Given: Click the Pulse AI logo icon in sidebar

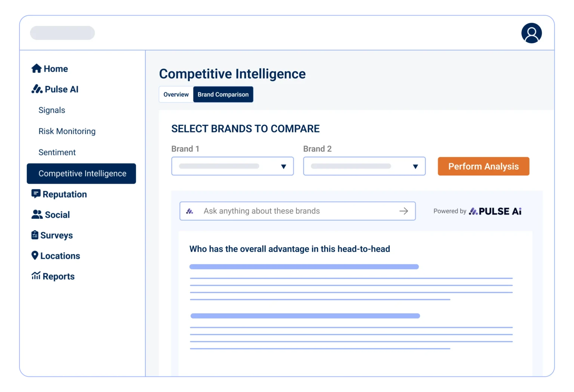Looking at the screenshot, I should pos(37,89).
